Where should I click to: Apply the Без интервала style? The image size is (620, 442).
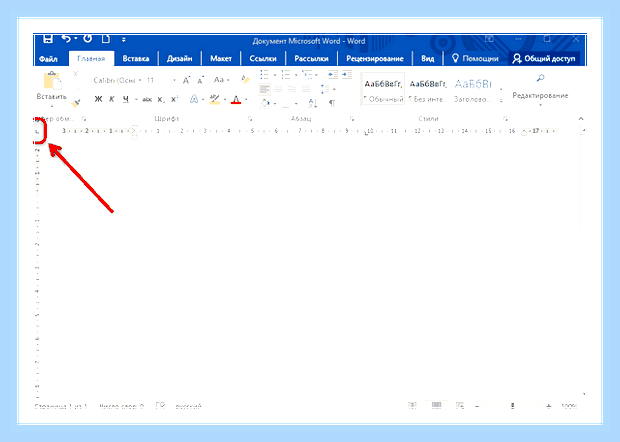pos(427,89)
